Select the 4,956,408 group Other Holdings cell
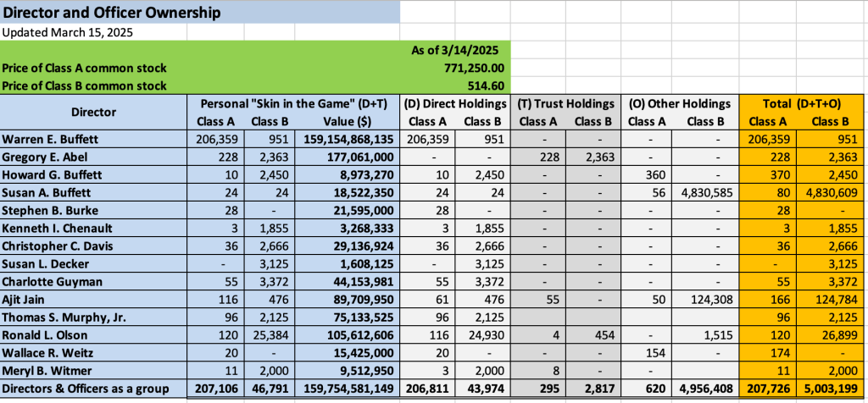This screenshot has width=868, height=403. pyautogui.click(x=704, y=388)
